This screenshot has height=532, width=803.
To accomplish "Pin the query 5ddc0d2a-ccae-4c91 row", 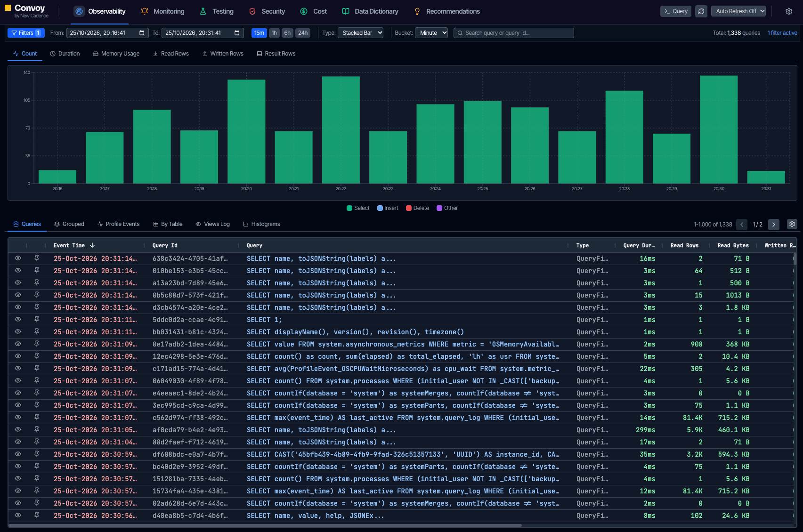I will click(x=37, y=319).
